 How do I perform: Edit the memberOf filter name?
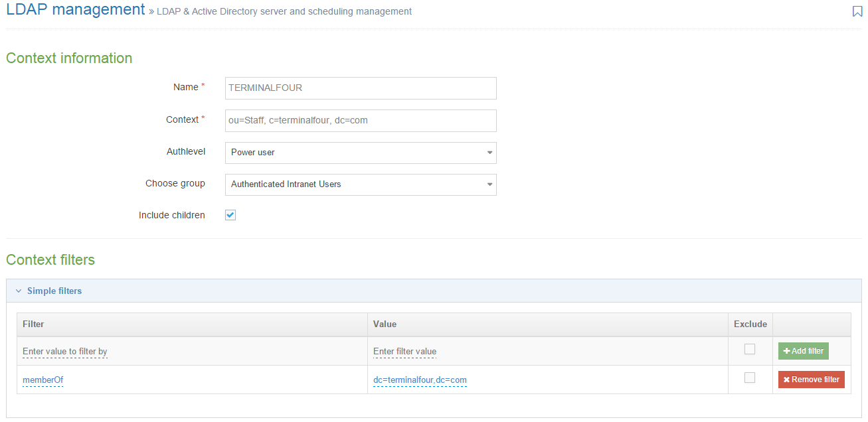(x=43, y=380)
